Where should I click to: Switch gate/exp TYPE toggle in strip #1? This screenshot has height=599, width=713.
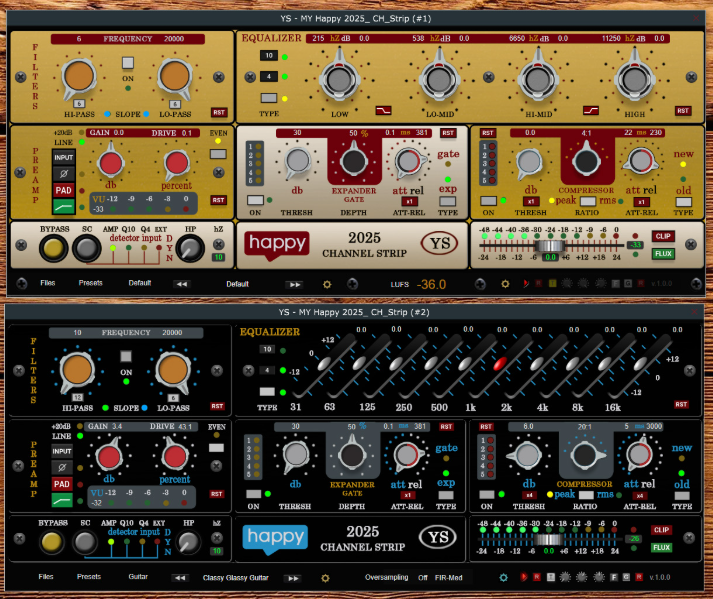point(447,201)
